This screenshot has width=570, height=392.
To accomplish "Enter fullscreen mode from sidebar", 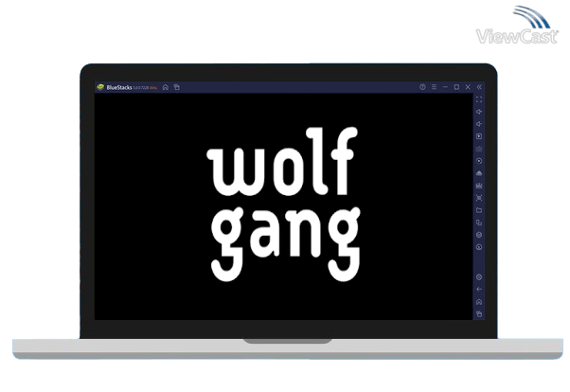I will click(479, 99).
